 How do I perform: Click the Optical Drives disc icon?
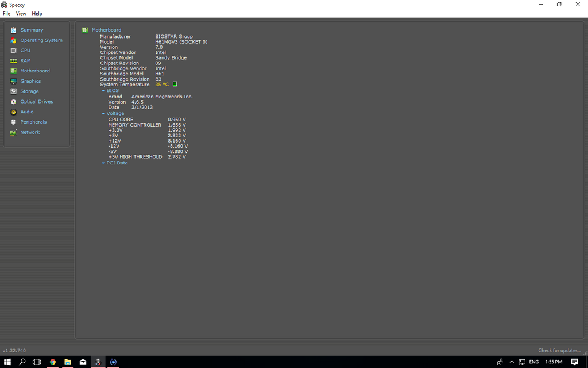(x=14, y=101)
